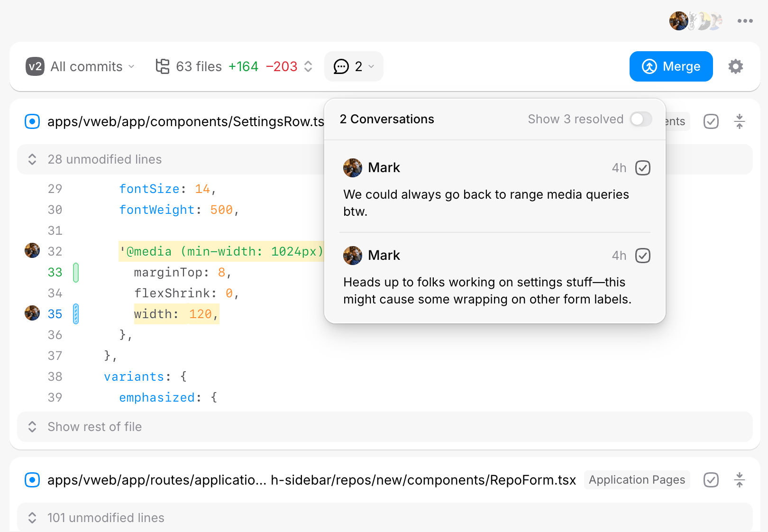Viewport: 768px width, 532px height.
Task: Click the Application Pages tag
Action: tap(637, 480)
